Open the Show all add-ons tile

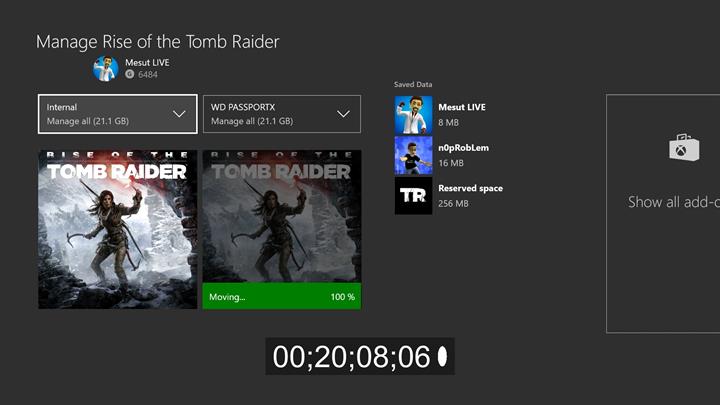point(663,214)
